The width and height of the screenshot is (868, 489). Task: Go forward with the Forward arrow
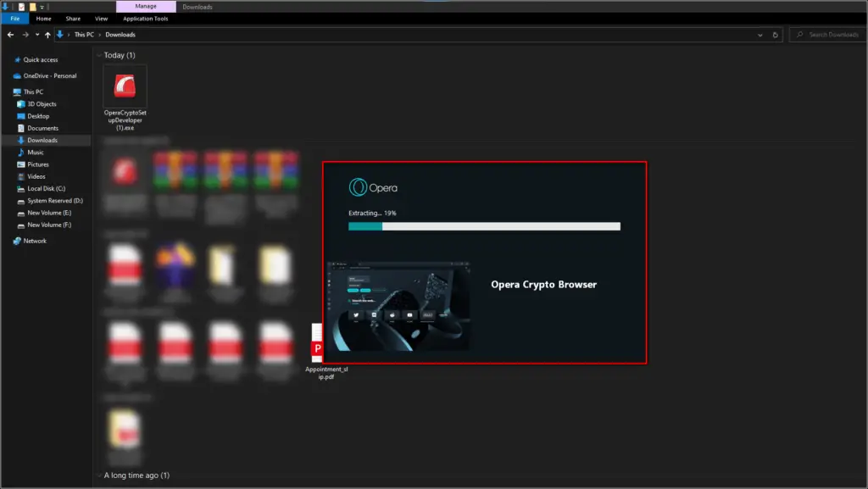pyautogui.click(x=25, y=34)
